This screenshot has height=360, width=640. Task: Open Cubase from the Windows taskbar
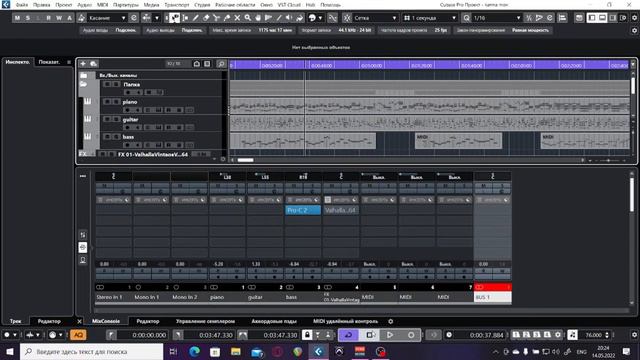click(318, 351)
